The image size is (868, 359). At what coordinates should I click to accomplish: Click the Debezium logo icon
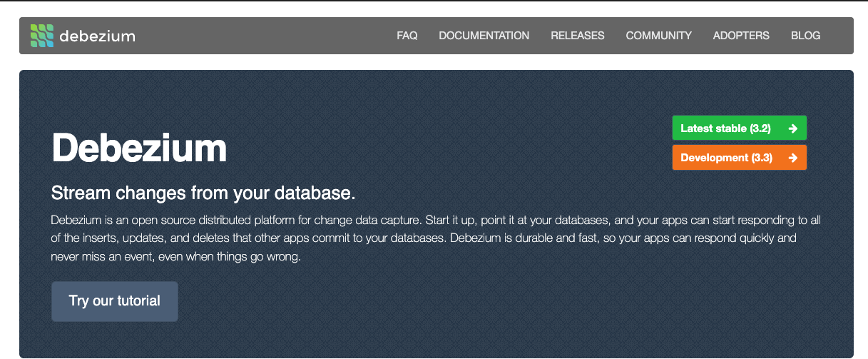click(42, 36)
